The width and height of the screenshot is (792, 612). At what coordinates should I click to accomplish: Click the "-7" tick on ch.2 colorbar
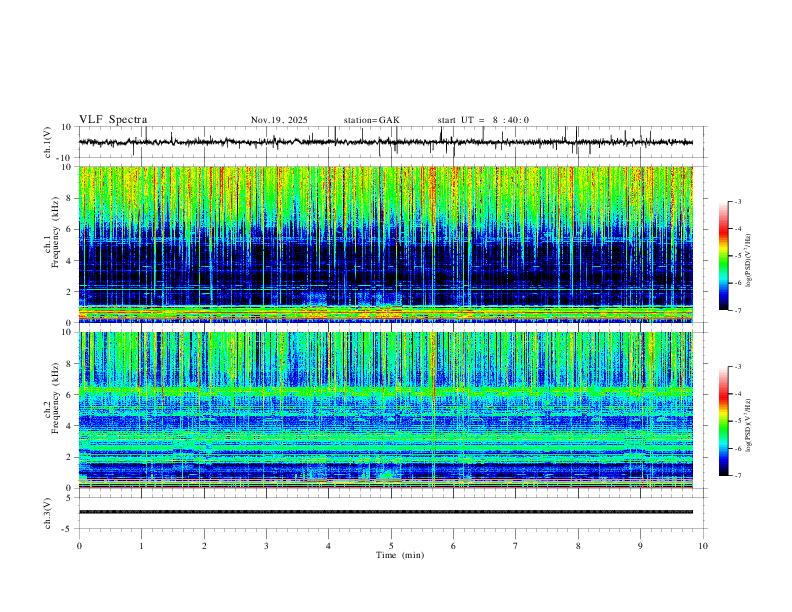[737, 476]
